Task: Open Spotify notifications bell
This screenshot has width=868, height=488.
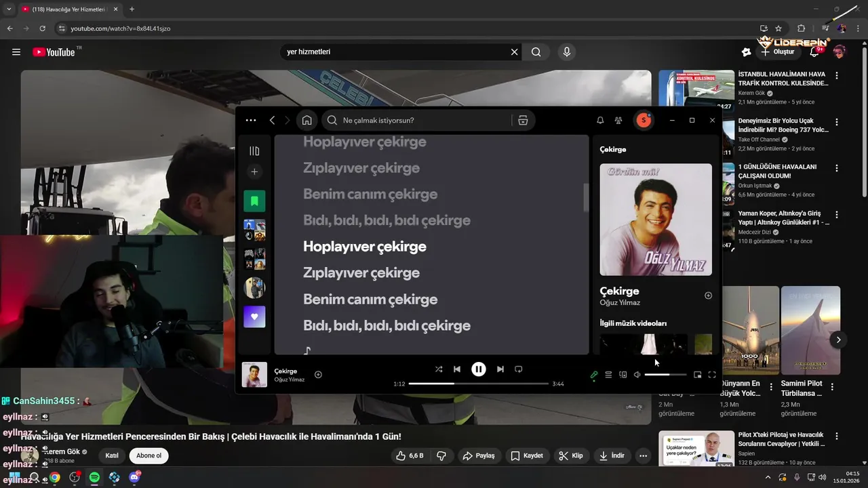Action: (x=600, y=120)
